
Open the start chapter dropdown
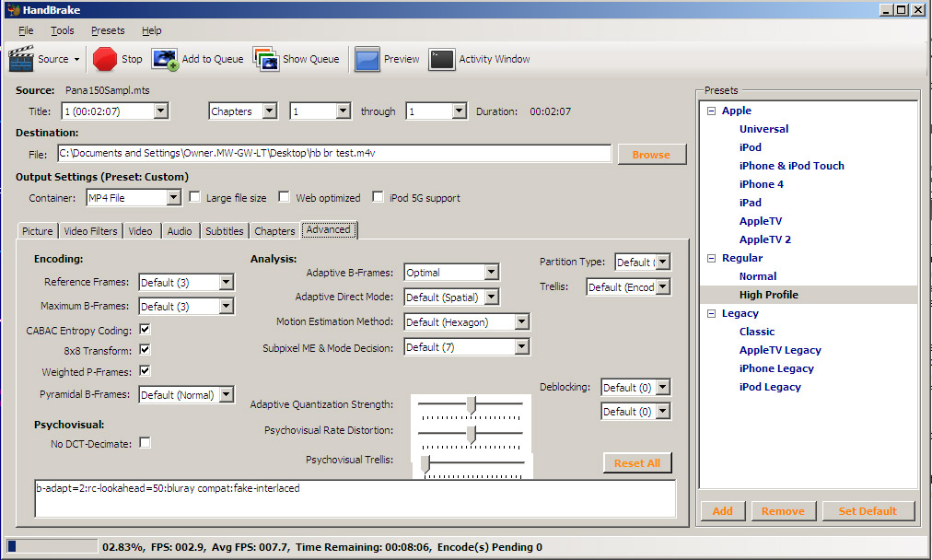coord(320,111)
